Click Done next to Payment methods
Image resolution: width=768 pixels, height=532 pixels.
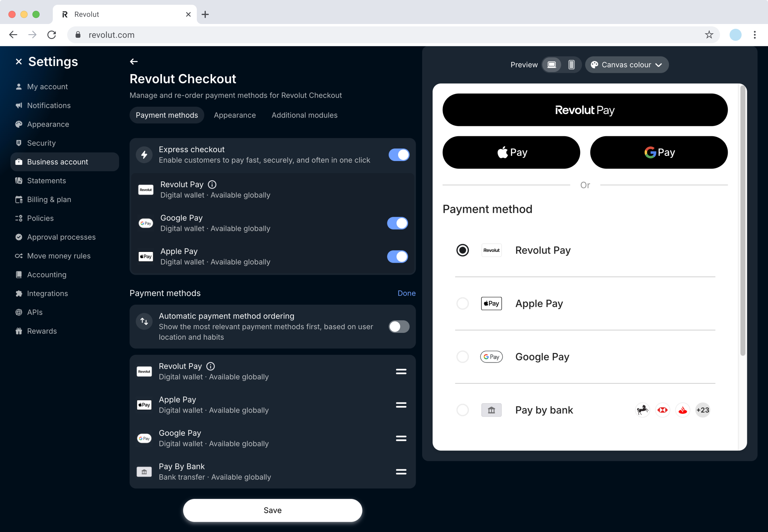pos(406,293)
